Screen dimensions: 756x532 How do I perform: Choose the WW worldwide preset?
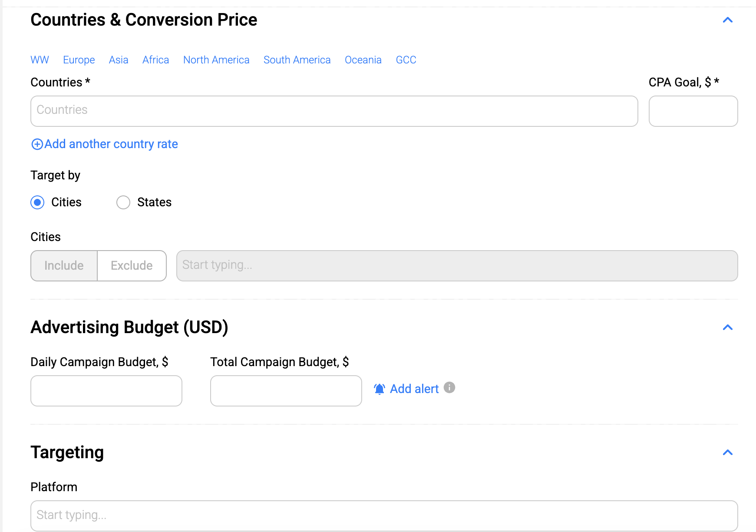click(x=40, y=60)
